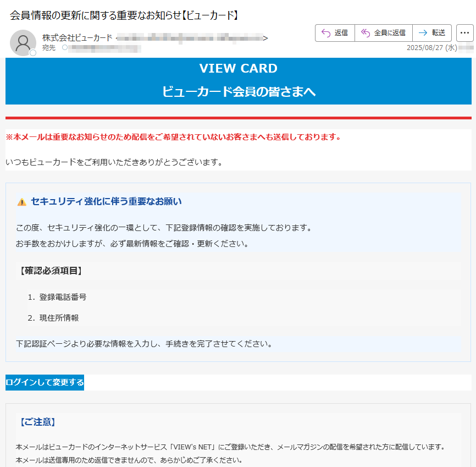Click list item 2. 現住所情報
Screen dimensions: 476x467
pyautogui.click(x=53, y=318)
